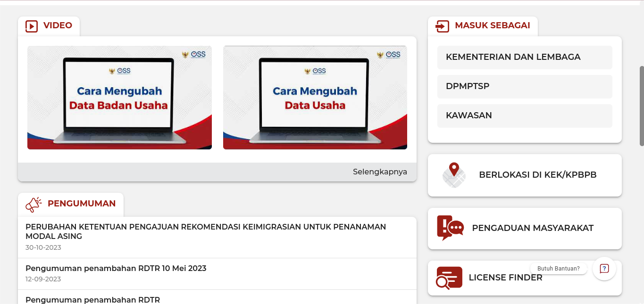Open PENGADUAN MASYARAKAT card
This screenshot has height=304, width=644.
coord(525,229)
